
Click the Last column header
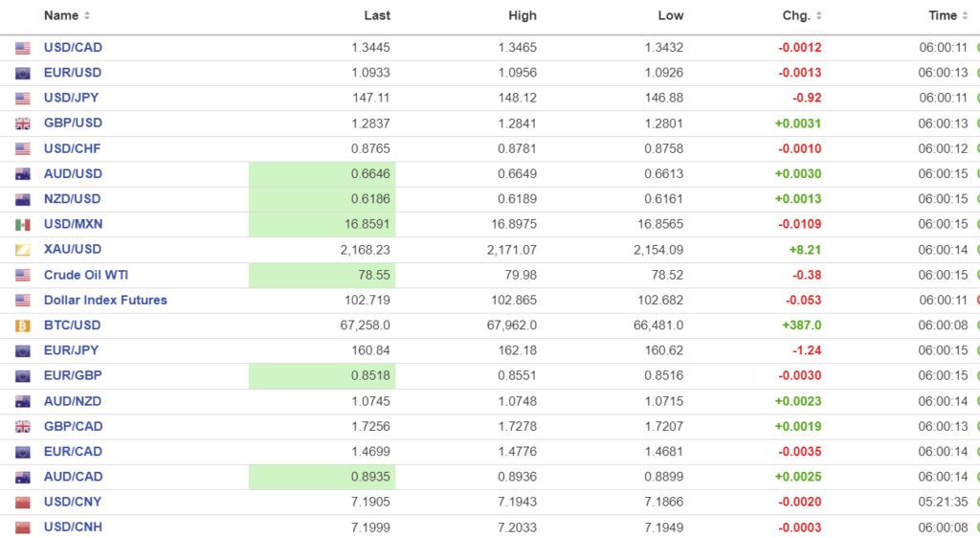[377, 16]
